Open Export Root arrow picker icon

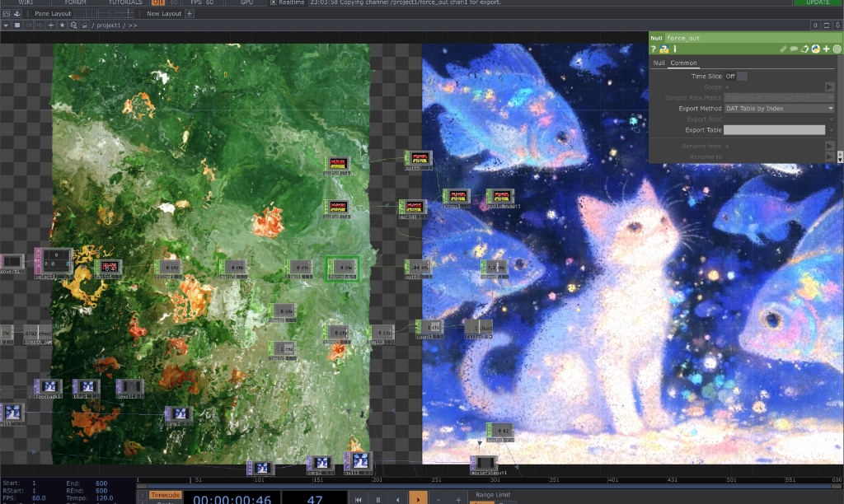pyautogui.click(x=830, y=119)
